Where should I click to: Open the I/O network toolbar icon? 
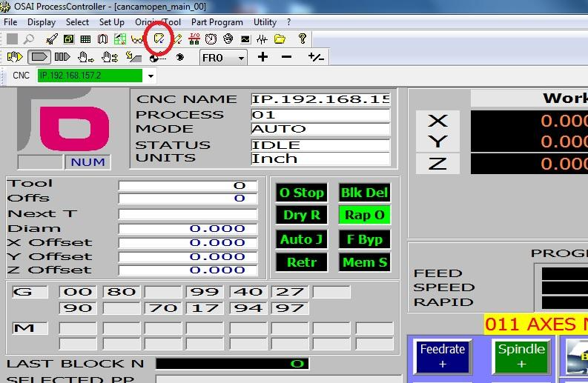point(194,39)
